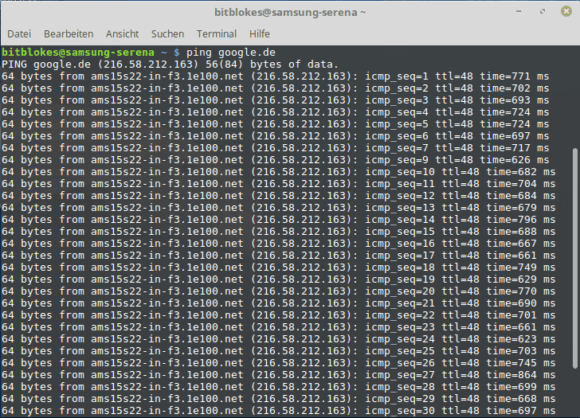This screenshot has width=580, height=418.
Task: Maximize the terminal window
Action: (x=542, y=11)
